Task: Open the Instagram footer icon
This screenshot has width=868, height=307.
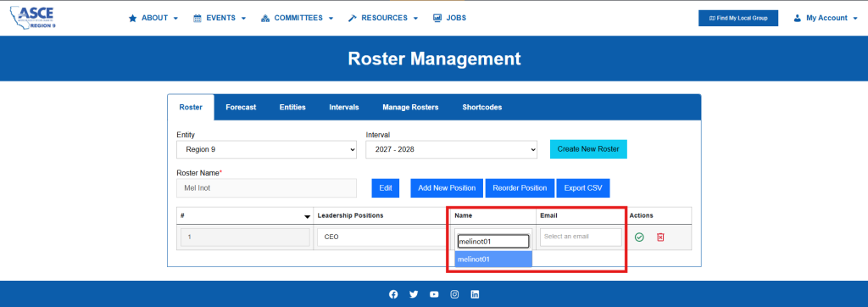Action: (454, 294)
